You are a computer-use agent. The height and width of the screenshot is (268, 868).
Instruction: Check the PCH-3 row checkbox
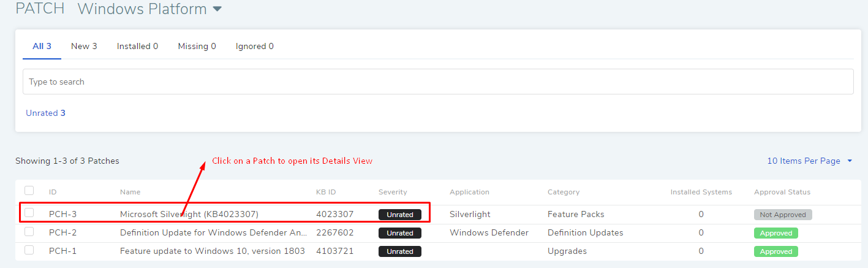[x=29, y=213]
